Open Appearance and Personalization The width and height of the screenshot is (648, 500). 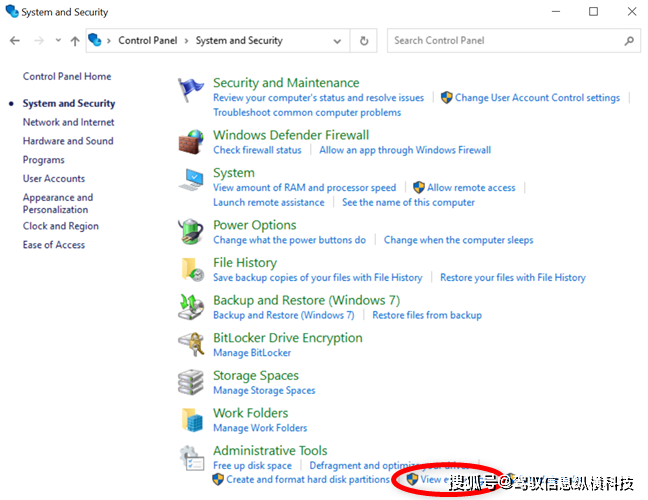pyautogui.click(x=58, y=203)
